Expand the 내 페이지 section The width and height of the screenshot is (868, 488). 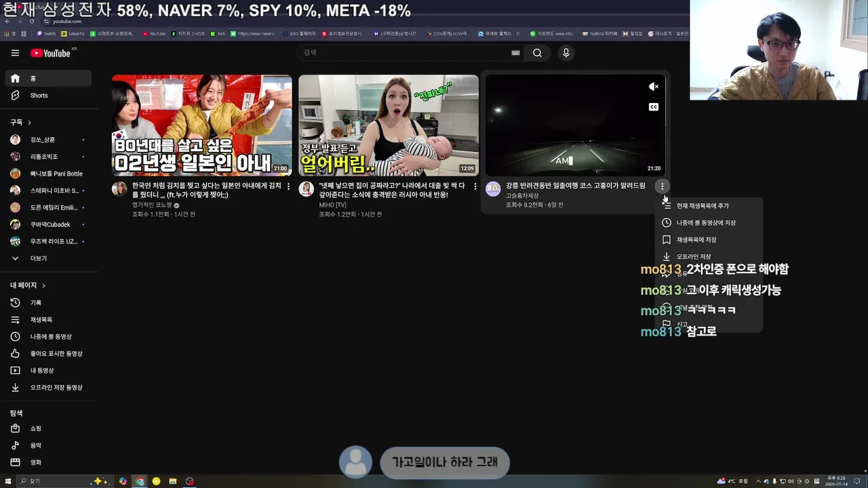[28, 285]
